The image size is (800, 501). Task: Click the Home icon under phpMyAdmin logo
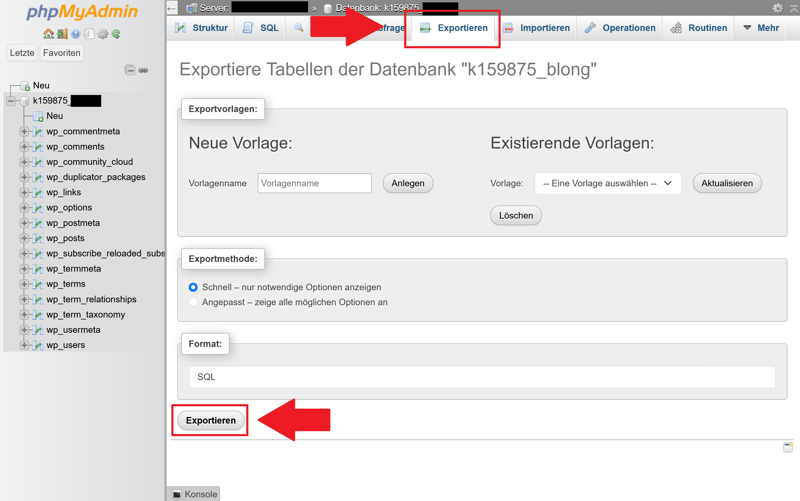click(48, 34)
